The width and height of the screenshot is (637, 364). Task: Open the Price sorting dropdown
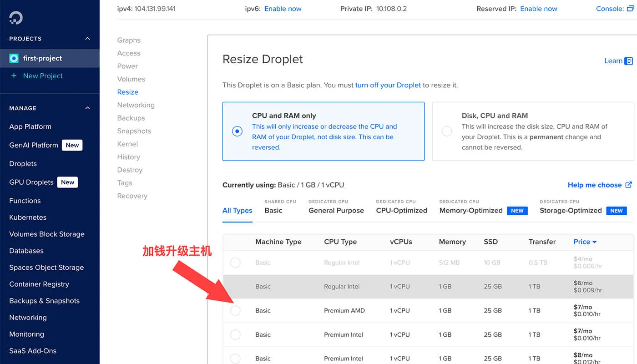click(x=585, y=242)
